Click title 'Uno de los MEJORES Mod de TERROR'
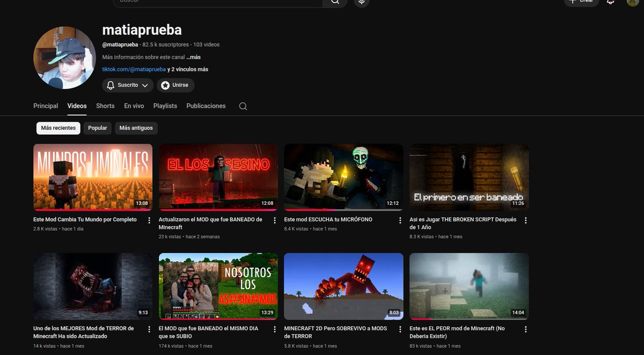 click(84, 332)
